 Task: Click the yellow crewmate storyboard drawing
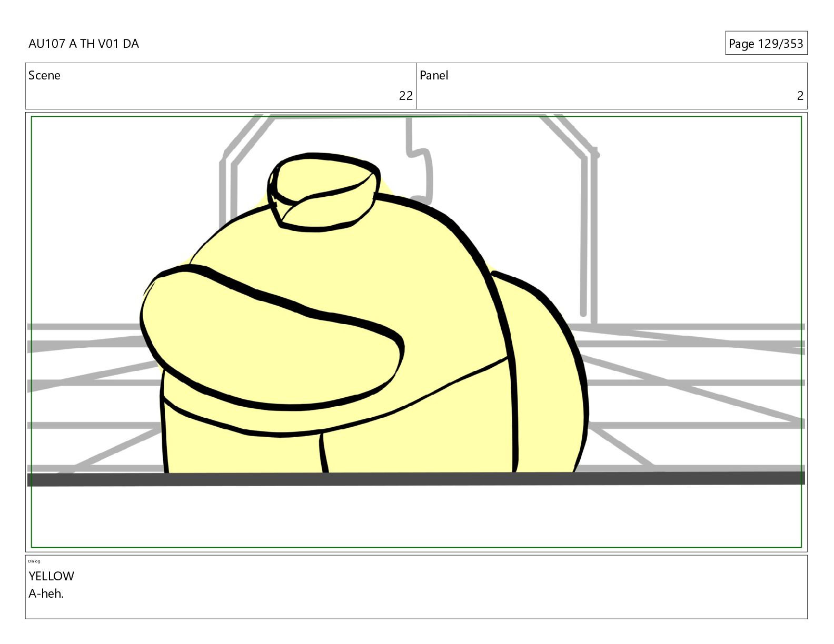click(x=364, y=314)
